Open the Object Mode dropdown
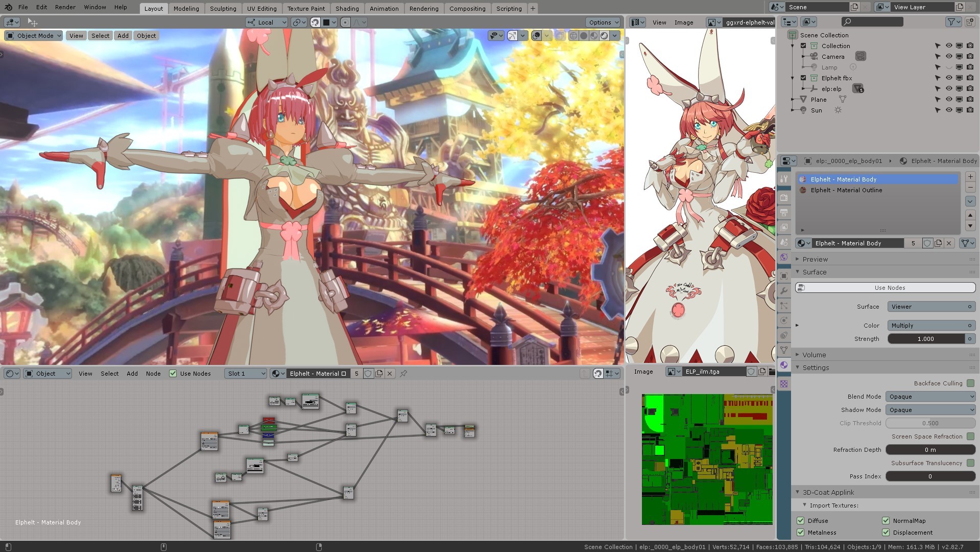980x552 pixels. coord(34,36)
